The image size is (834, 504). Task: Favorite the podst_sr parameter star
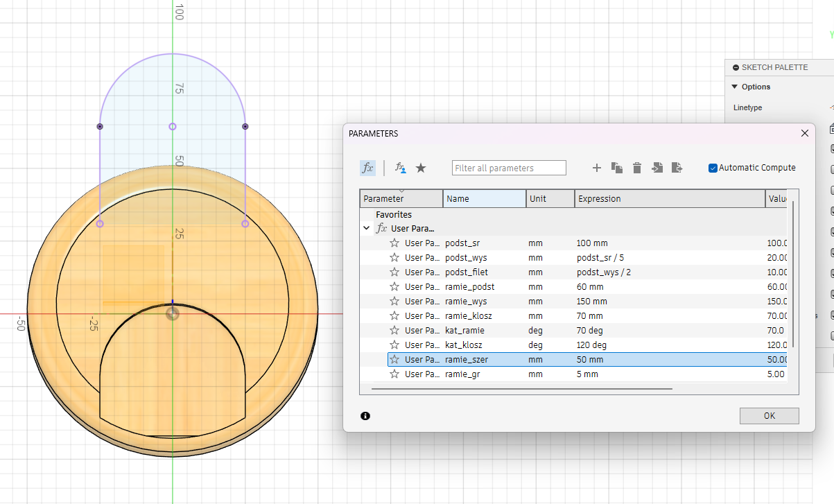(x=394, y=243)
